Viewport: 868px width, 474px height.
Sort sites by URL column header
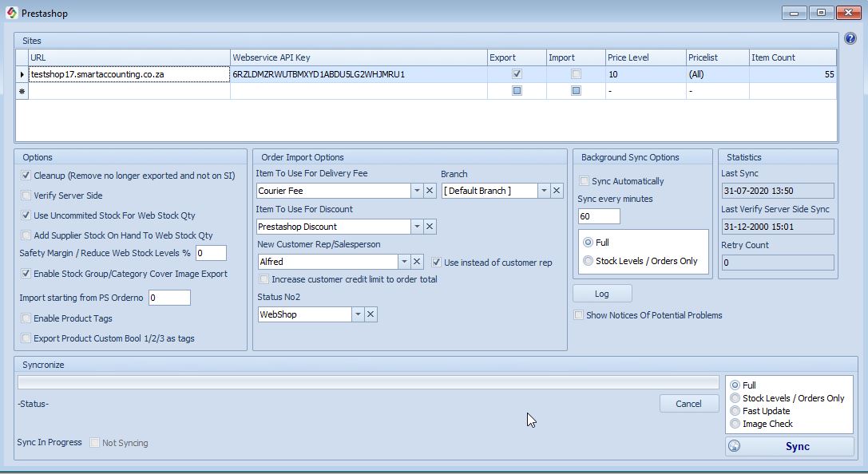tap(129, 57)
